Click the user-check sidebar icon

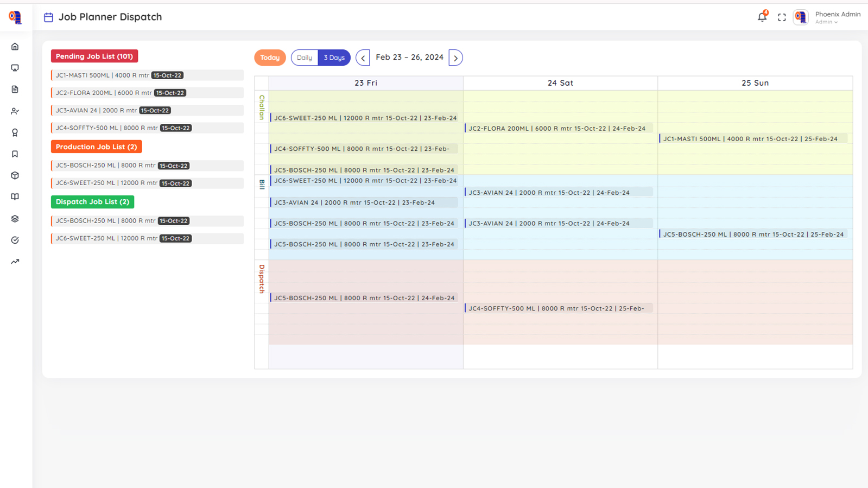[15, 111]
